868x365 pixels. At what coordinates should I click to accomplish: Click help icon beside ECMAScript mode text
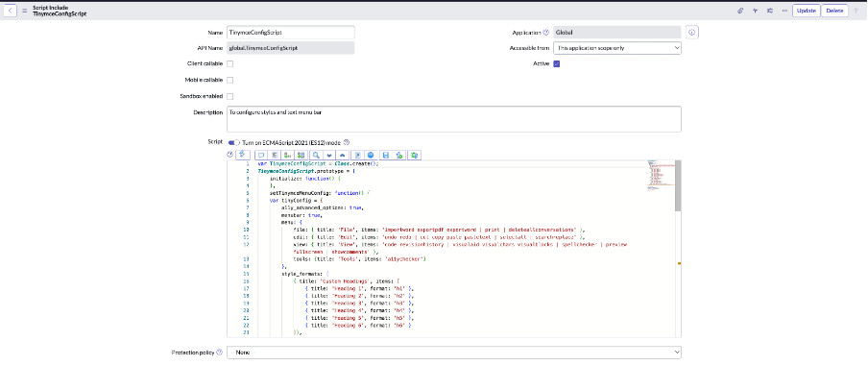[x=346, y=142]
